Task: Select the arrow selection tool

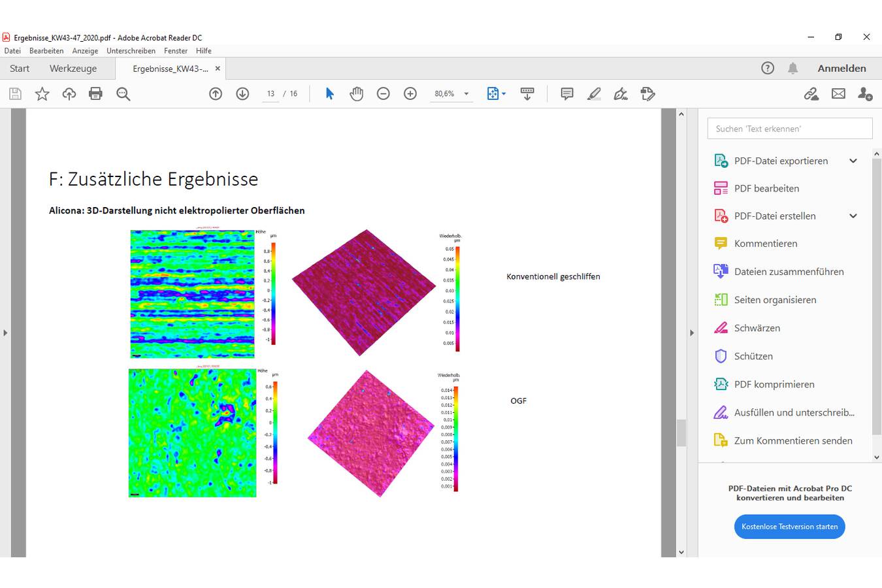Action: click(x=329, y=94)
